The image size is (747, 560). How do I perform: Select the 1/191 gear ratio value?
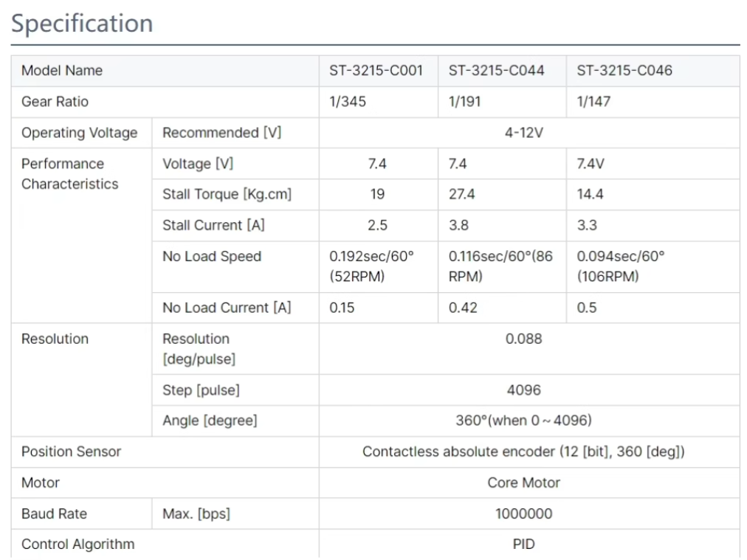(x=464, y=102)
